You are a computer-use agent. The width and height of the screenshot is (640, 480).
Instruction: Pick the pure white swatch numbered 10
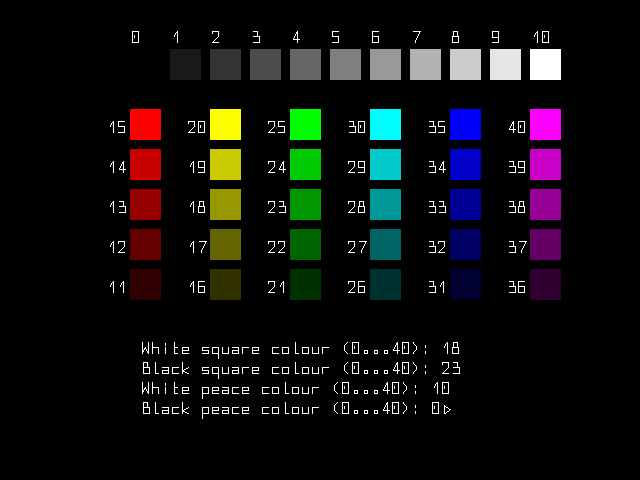coord(545,65)
